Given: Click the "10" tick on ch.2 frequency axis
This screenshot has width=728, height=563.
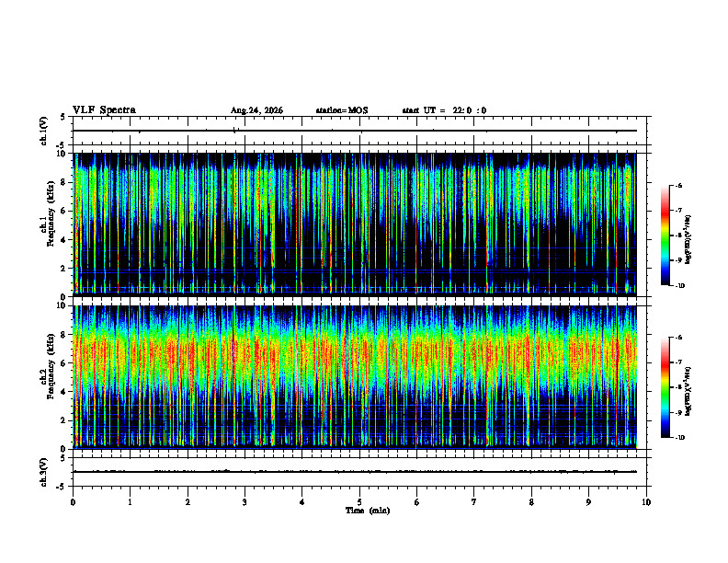Looking at the screenshot, I should coord(63,305).
